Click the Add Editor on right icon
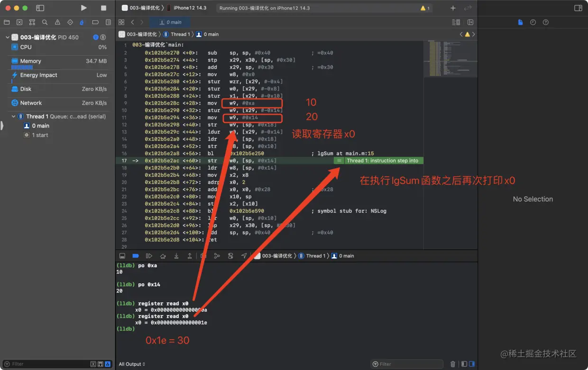The height and width of the screenshot is (370, 588). click(x=470, y=22)
